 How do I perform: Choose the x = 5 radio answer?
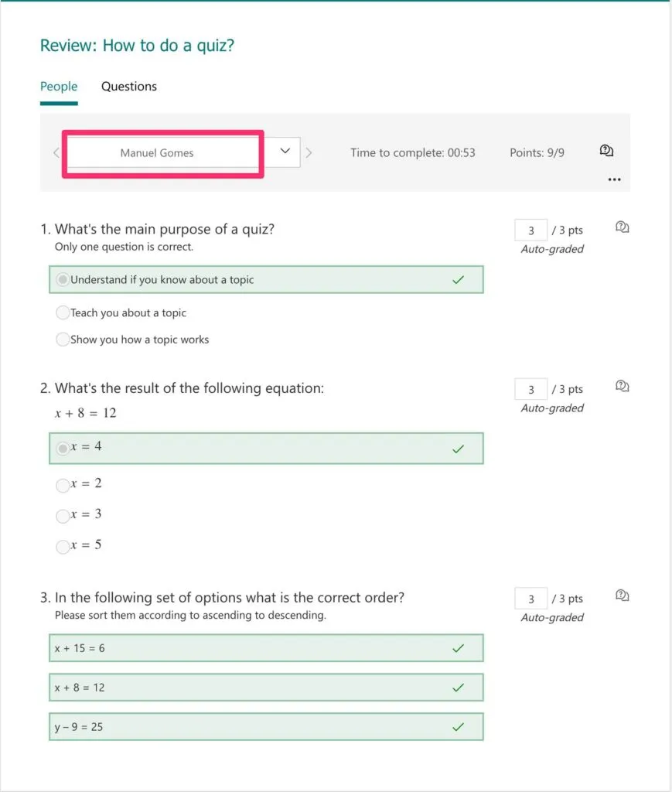[63, 546]
